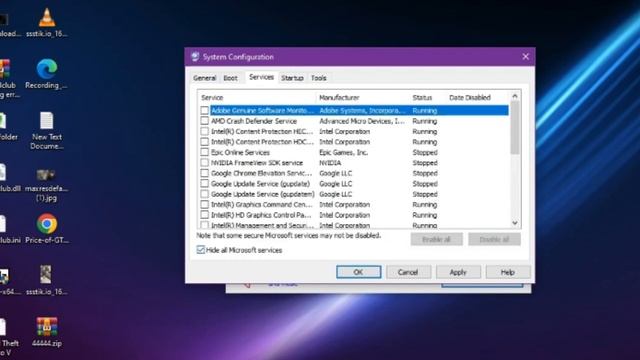Viewport: 640px width, 360px height.
Task: Uncheck Hide all Microsoft services
Action: 200,250
